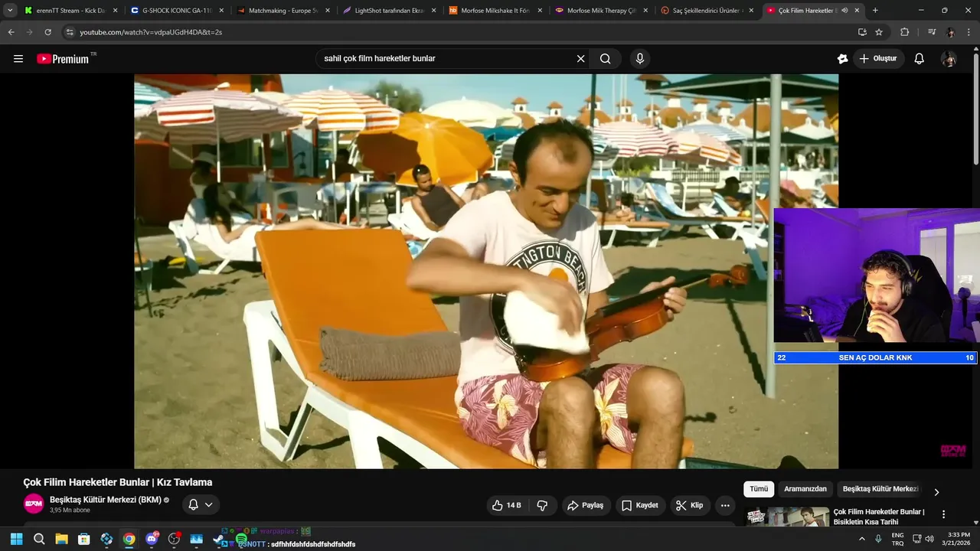Expand the tab search dropdown
This screenshot has width=980, height=551.
[x=10, y=11]
